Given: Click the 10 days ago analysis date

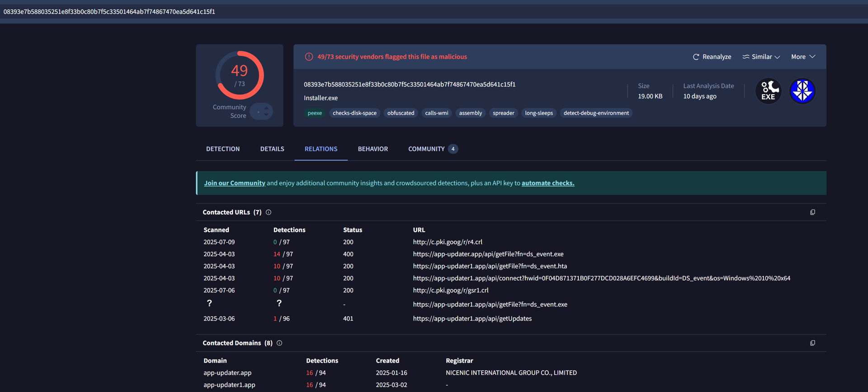Looking at the screenshot, I should click(700, 96).
